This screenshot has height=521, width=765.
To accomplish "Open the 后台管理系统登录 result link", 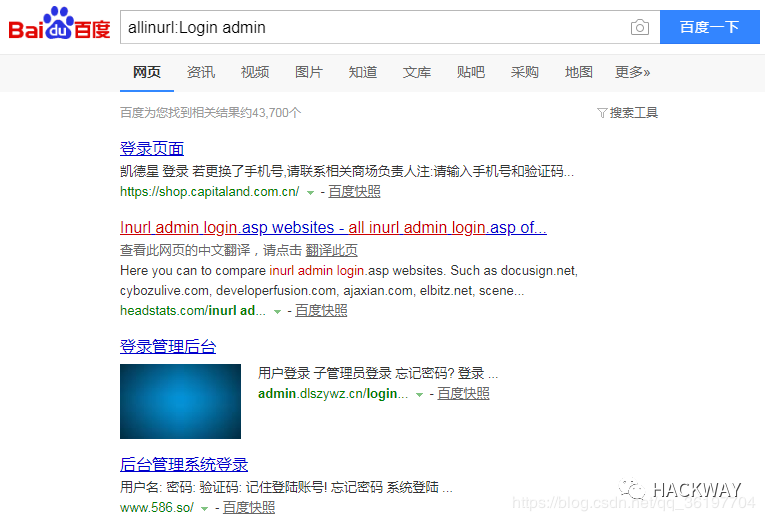I will tap(184, 464).
